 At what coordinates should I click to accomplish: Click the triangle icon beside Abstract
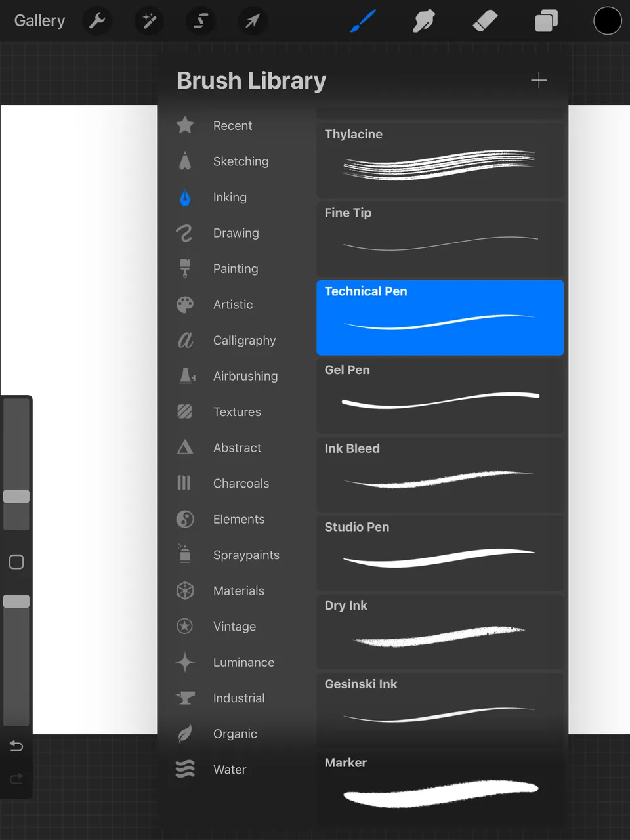click(x=185, y=448)
